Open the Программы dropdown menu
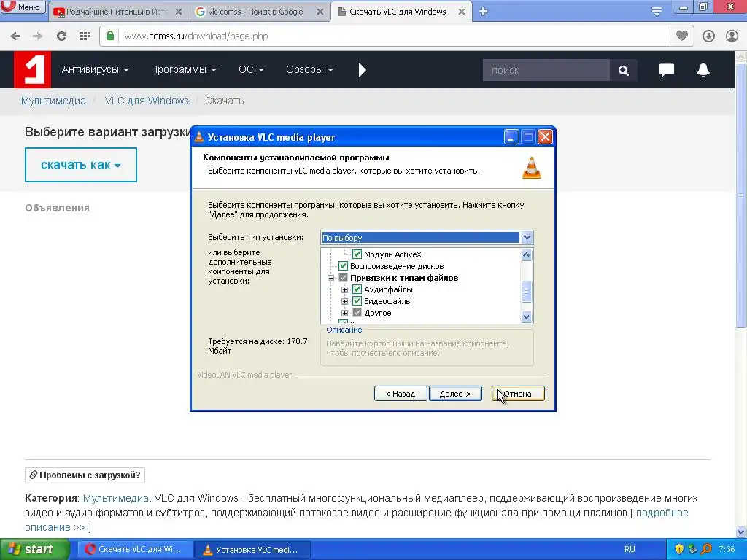This screenshot has height=560, width=747. 183,69
